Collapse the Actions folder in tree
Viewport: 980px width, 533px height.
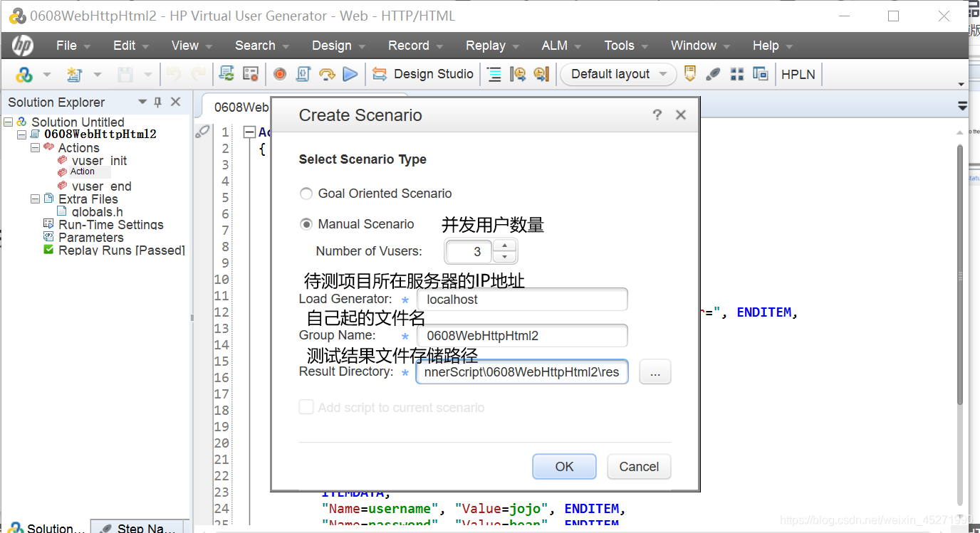click(35, 148)
